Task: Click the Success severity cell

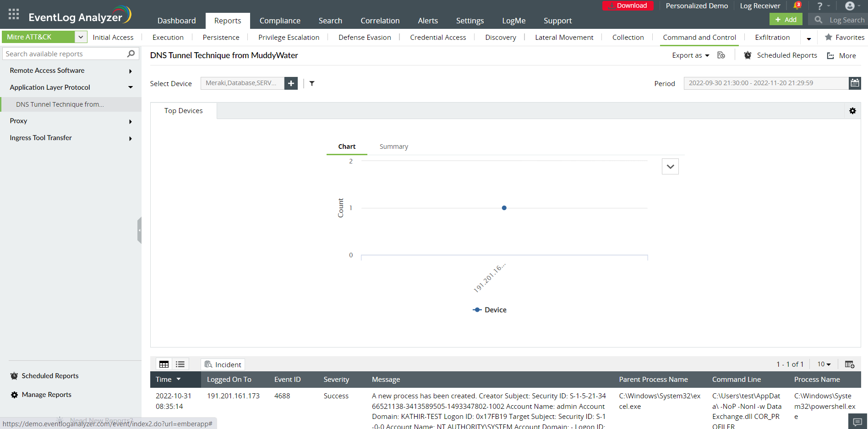Action: 336,396
